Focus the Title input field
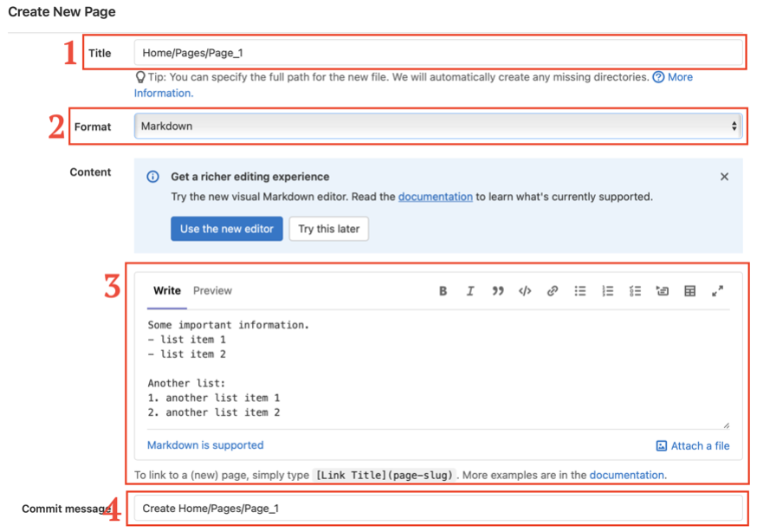 pos(438,53)
